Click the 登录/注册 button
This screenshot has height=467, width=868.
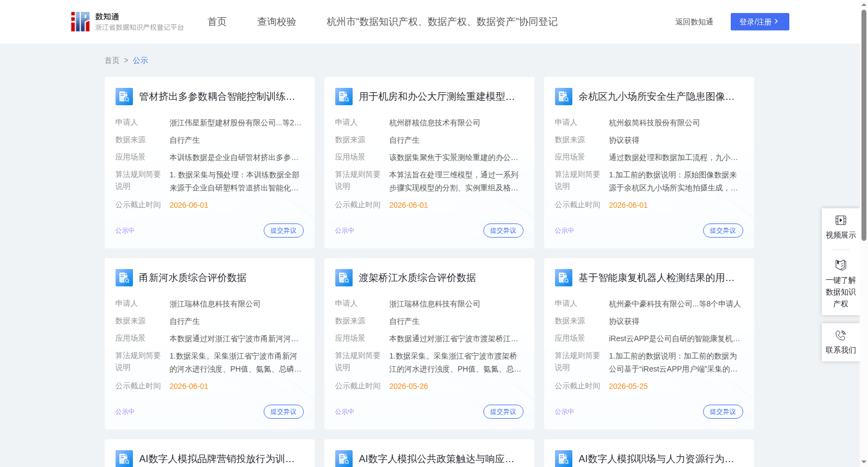click(x=760, y=22)
